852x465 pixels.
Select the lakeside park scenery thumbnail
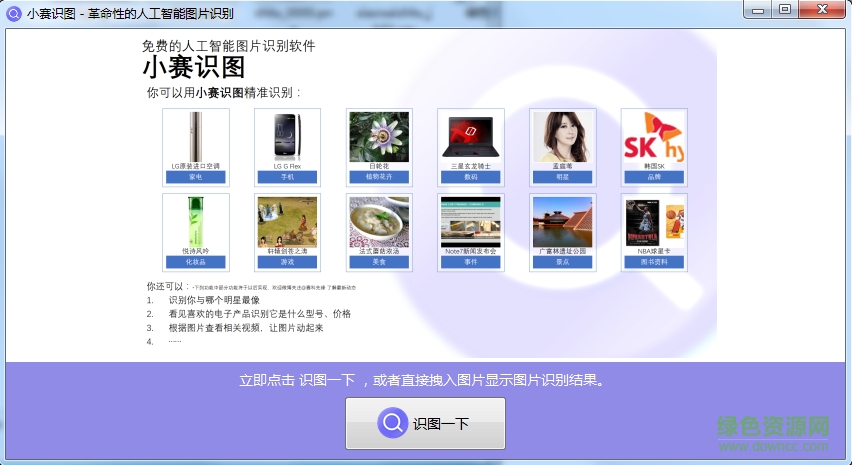point(562,222)
